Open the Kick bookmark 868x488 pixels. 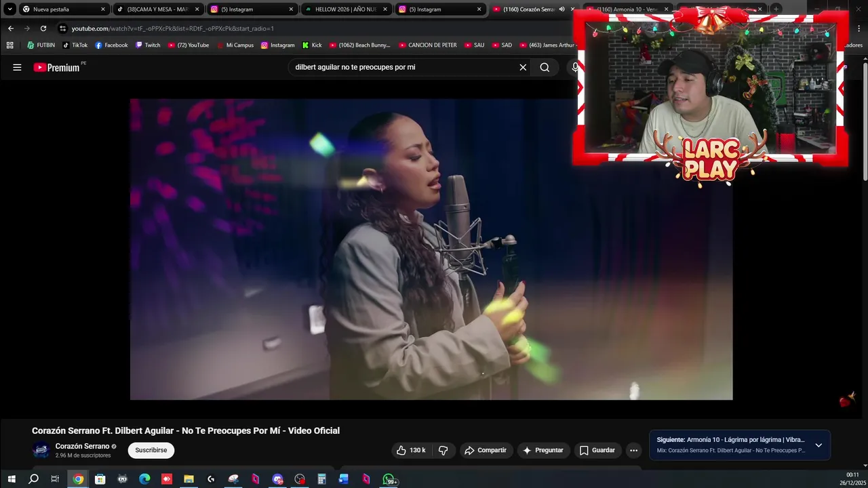coord(312,45)
